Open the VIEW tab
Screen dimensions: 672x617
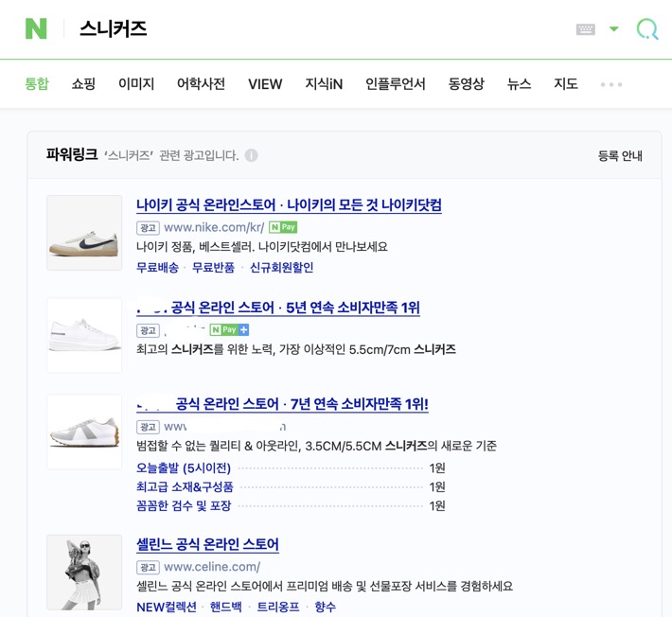[265, 84]
